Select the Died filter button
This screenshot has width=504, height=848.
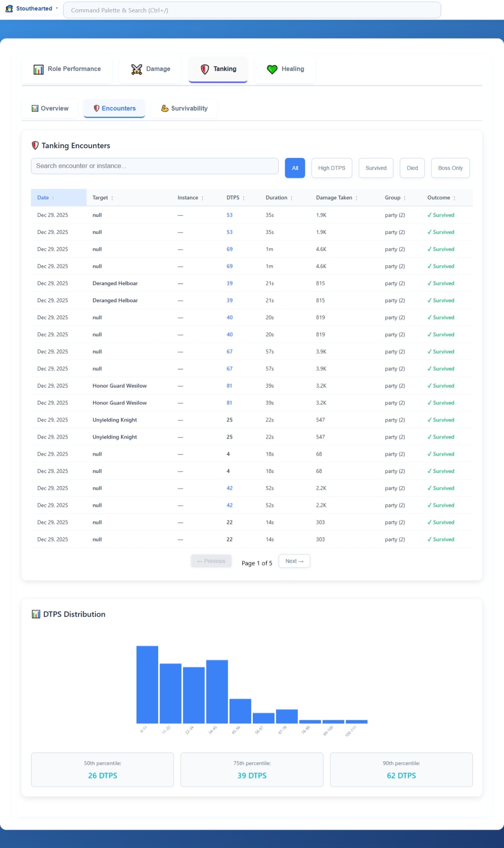(412, 168)
